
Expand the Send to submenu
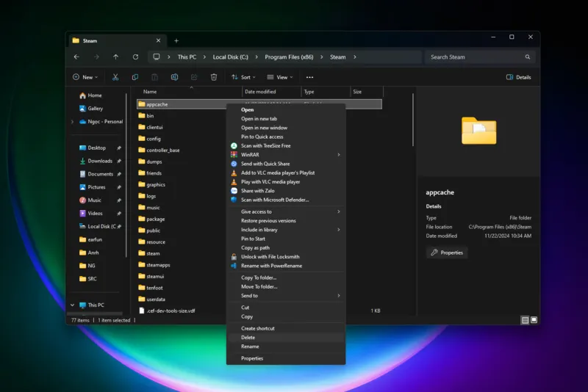pyautogui.click(x=286, y=295)
